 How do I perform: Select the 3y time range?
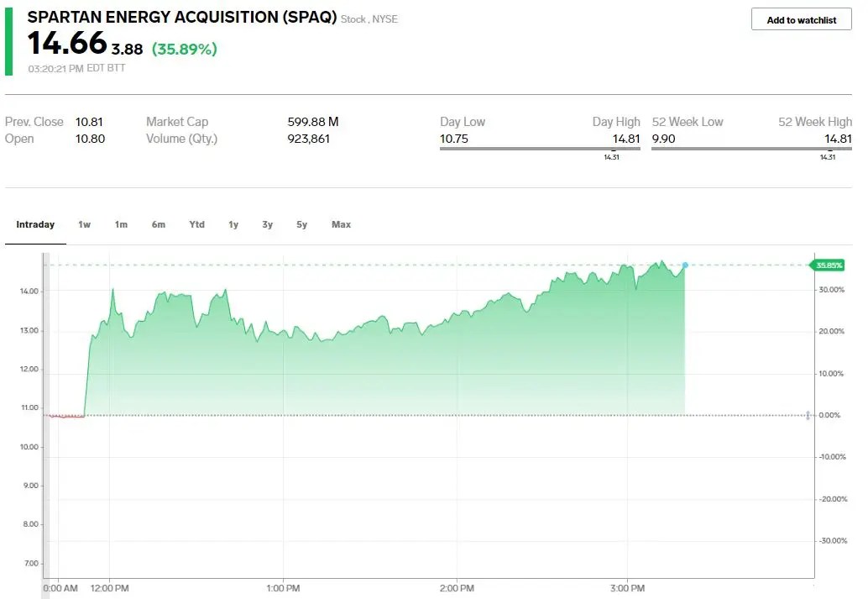(x=268, y=224)
